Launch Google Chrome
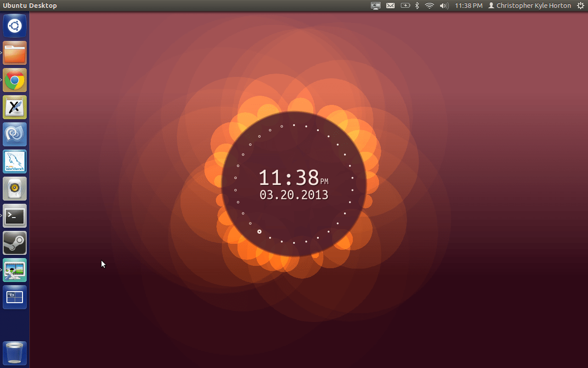This screenshot has height=368, width=588. coord(14,80)
